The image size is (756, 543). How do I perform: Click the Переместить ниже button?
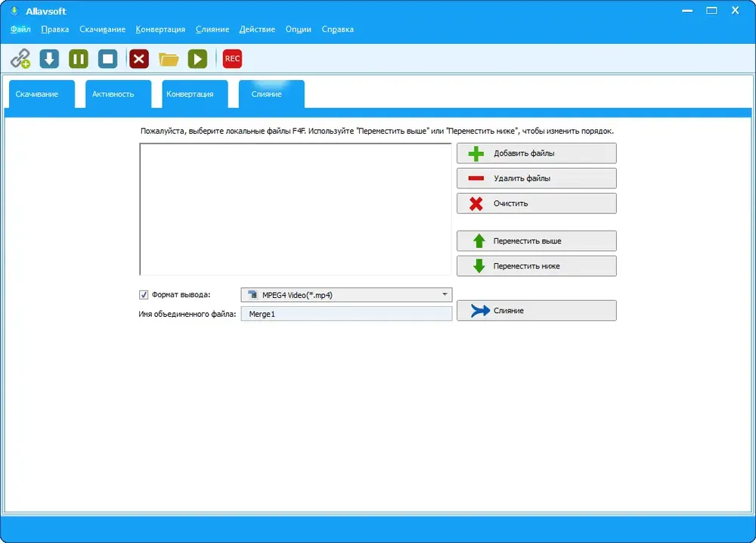click(x=536, y=266)
